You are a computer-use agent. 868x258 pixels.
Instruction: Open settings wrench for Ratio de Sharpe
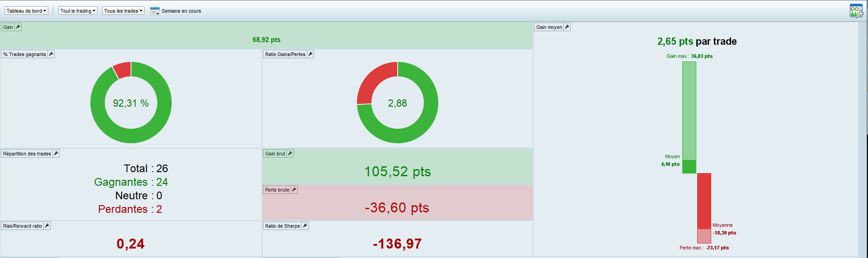[305, 226]
